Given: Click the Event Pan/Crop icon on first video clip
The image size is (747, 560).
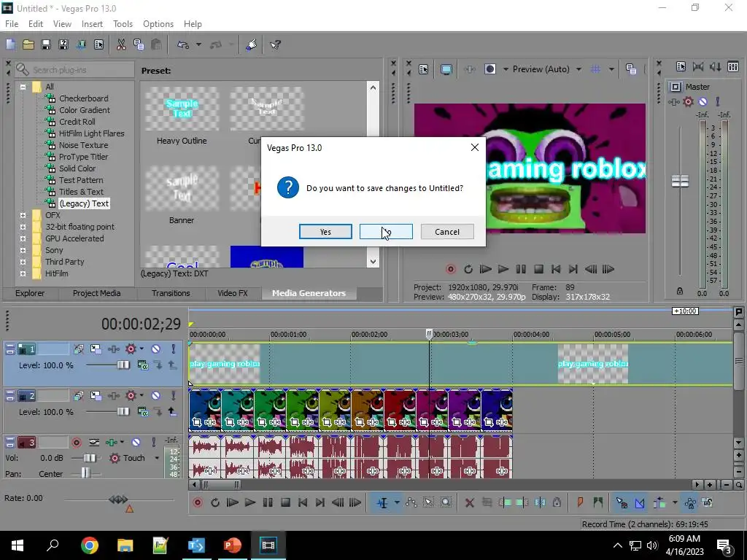Looking at the screenshot, I should click(x=196, y=422).
